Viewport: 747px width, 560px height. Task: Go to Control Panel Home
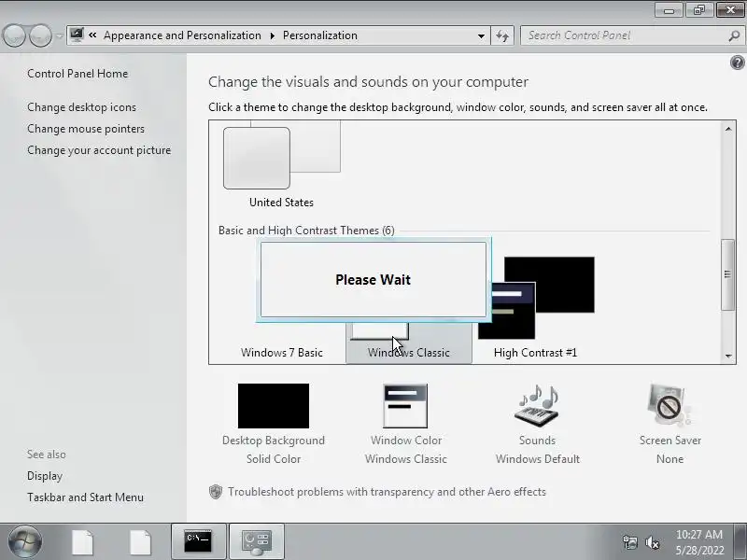(78, 74)
